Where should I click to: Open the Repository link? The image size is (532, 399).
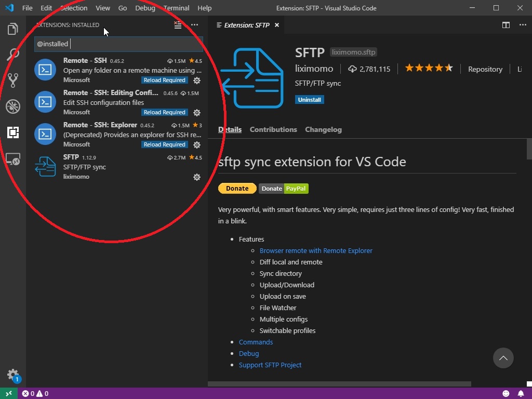(485, 69)
